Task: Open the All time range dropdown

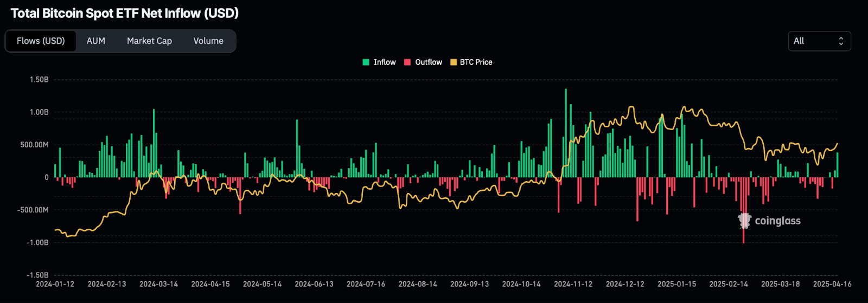Action: pyautogui.click(x=819, y=41)
